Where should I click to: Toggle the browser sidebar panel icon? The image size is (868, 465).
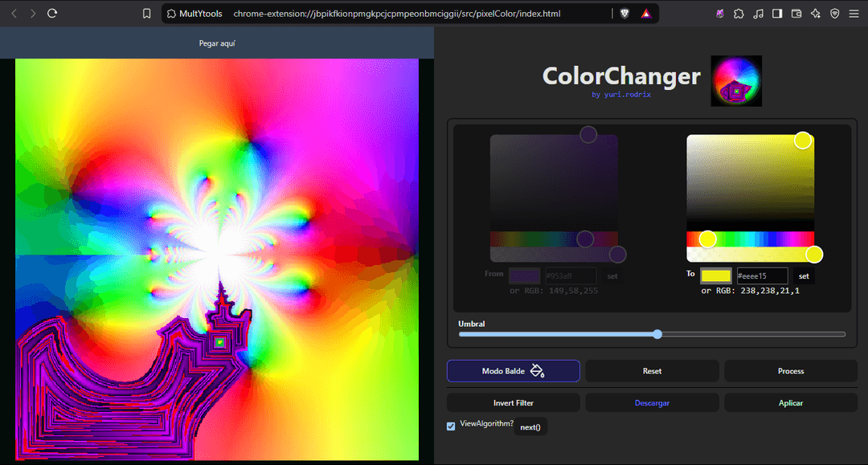[x=777, y=14]
